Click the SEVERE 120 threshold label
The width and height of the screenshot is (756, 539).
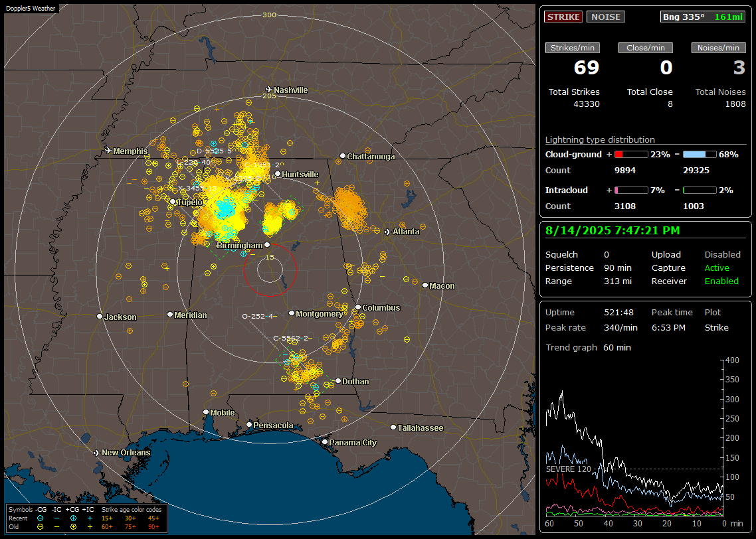click(568, 469)
